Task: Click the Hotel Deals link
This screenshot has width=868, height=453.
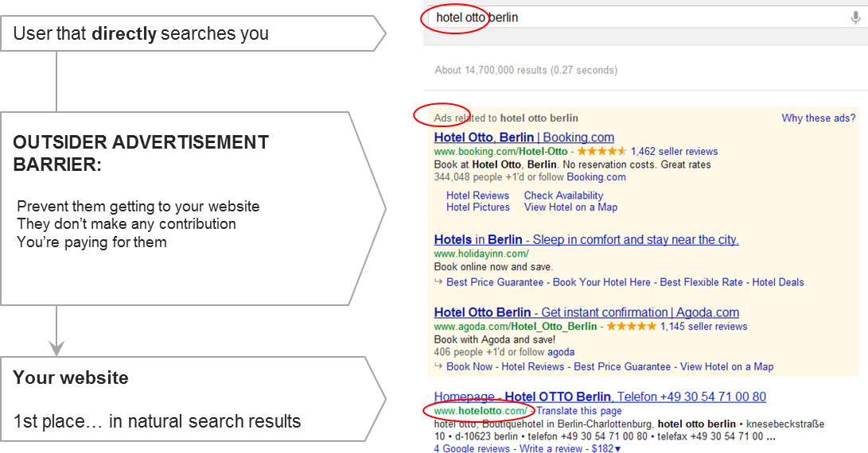Action: [778, 282]
